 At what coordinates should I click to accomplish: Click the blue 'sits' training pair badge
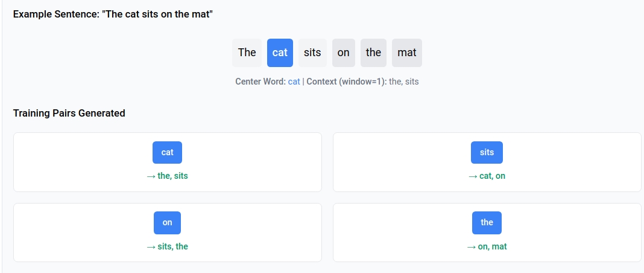click(x=487, y=153)
